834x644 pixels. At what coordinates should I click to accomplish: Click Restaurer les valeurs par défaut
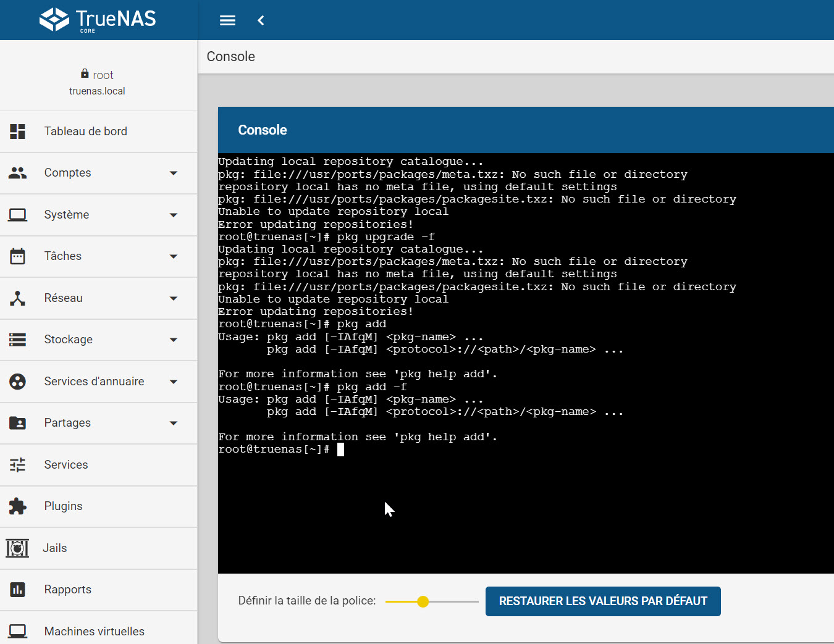[603, 601]
